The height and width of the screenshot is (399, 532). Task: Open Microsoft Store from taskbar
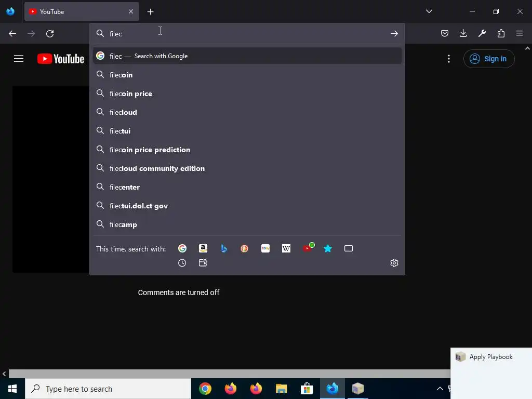[307, 389]
